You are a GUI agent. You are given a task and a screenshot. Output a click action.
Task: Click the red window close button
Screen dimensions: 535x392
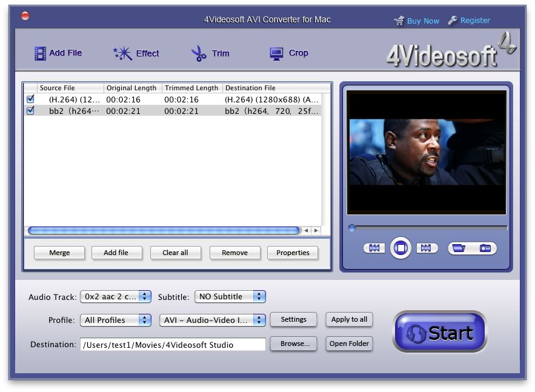pyautogui.click(x=25, y=16)
